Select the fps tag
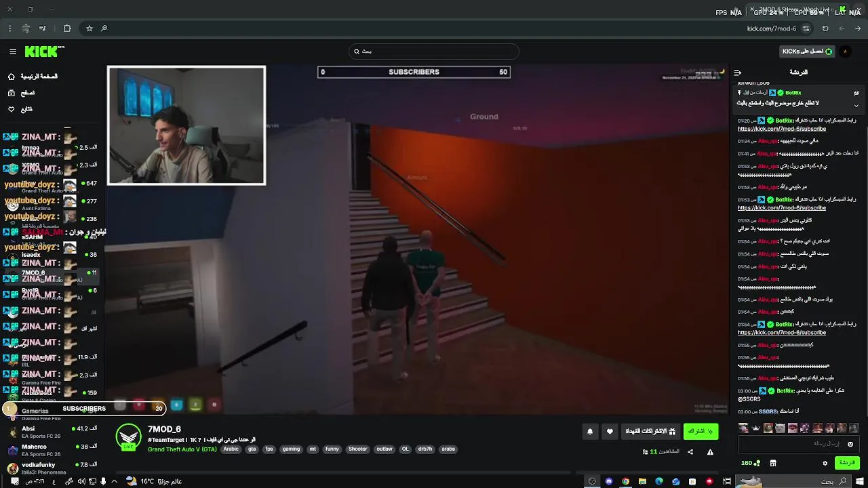 tap(269, 449)
